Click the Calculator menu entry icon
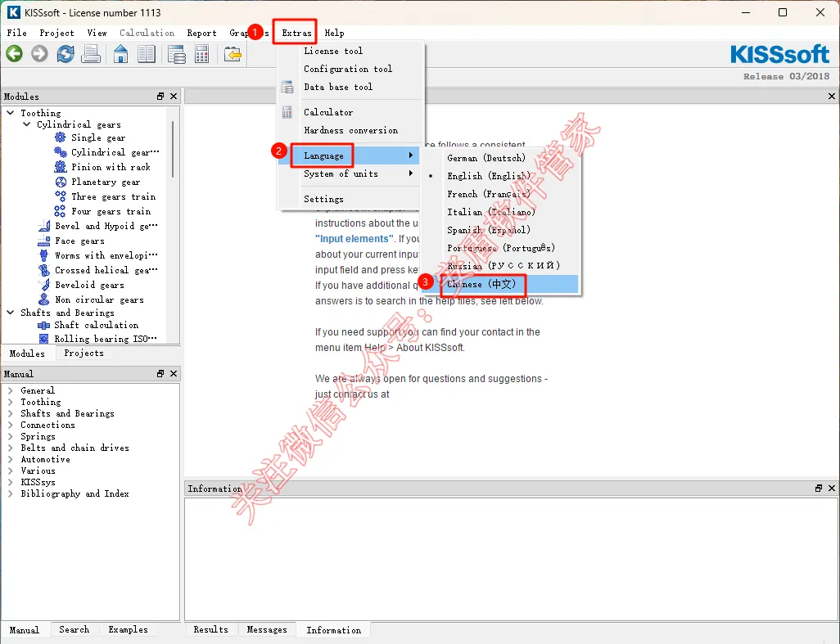This screenshot has width=840, height=644. coord(287,112)
